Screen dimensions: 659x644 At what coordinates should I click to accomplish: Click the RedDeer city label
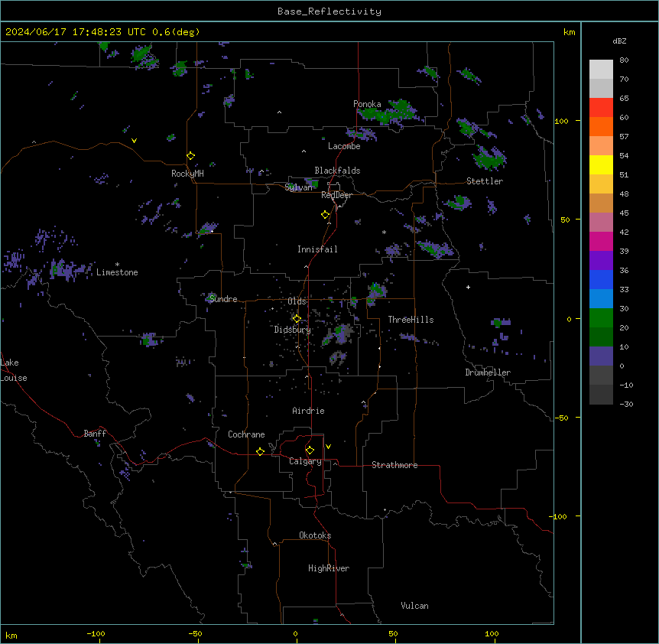(x=336, y=195)
